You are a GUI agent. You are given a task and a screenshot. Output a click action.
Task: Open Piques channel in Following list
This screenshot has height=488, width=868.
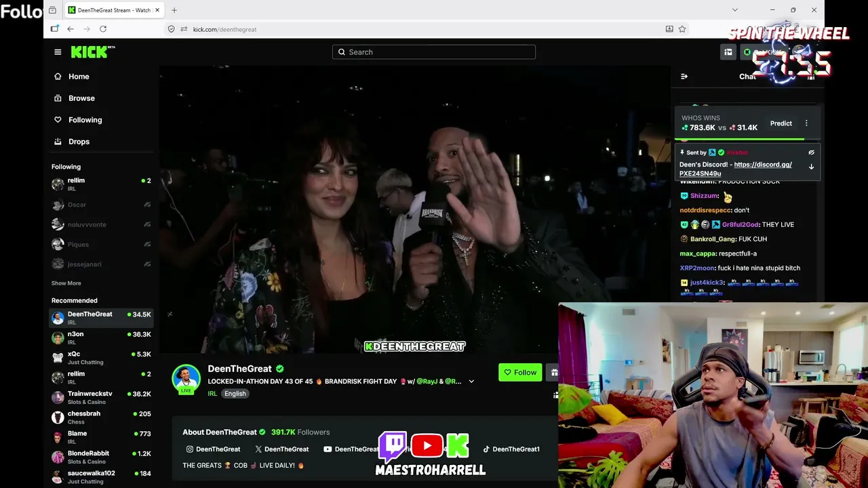tap(101, 244)
